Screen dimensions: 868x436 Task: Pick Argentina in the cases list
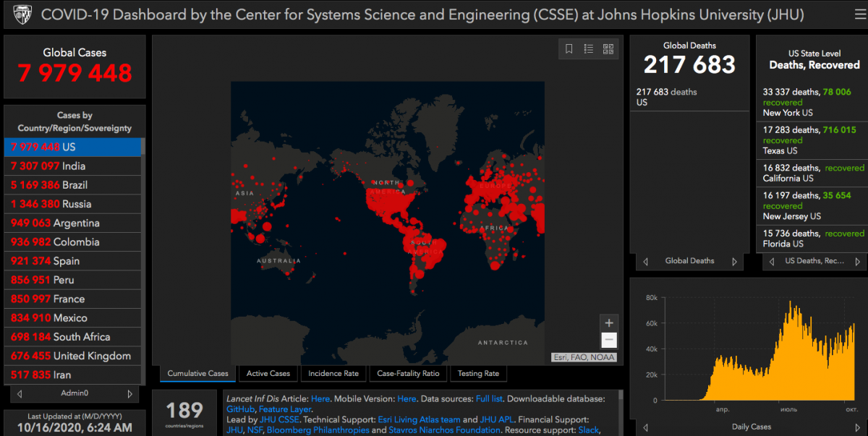[x=72, y=223]
